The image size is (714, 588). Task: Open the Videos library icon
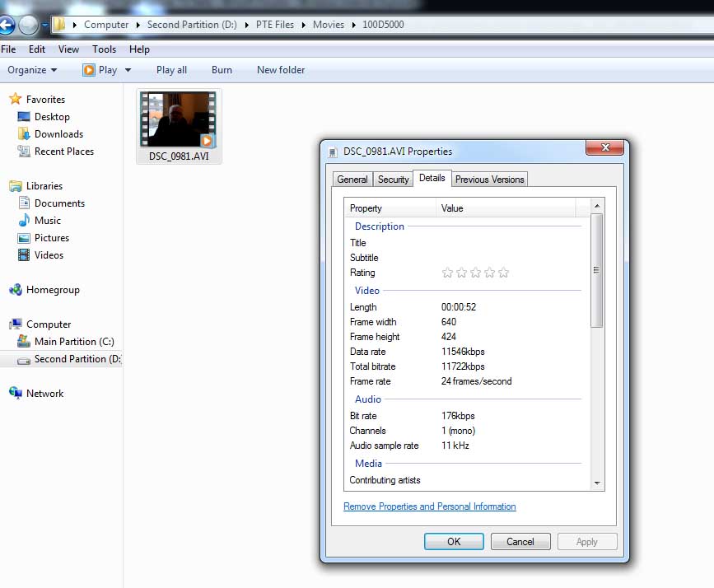(x=24, y=255)
